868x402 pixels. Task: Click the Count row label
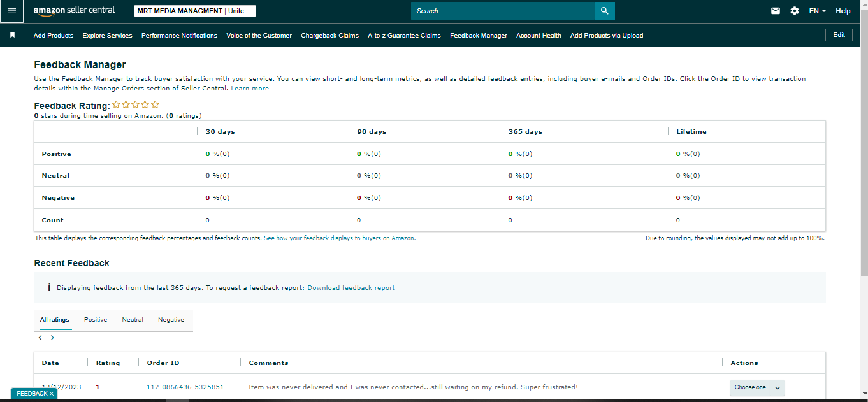point(52,220)
